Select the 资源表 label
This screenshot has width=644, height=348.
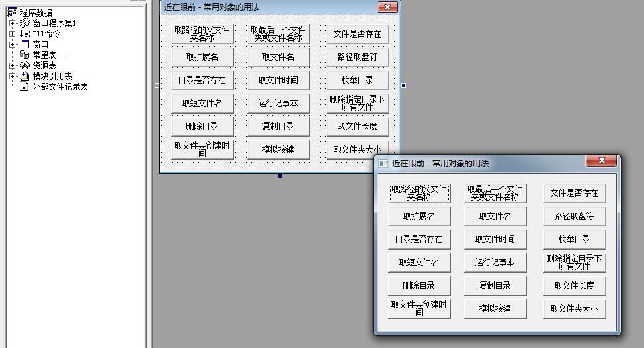tap(44, 65)
